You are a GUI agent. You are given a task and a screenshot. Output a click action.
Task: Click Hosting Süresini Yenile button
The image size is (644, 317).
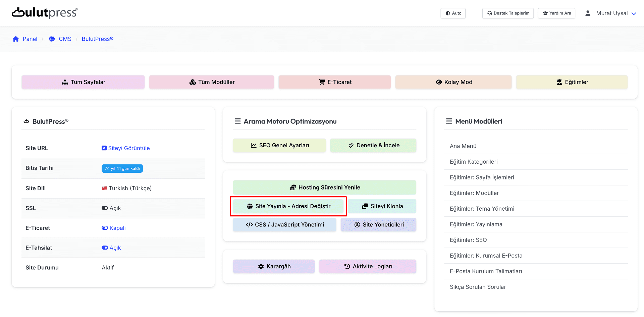pos(324,188)
